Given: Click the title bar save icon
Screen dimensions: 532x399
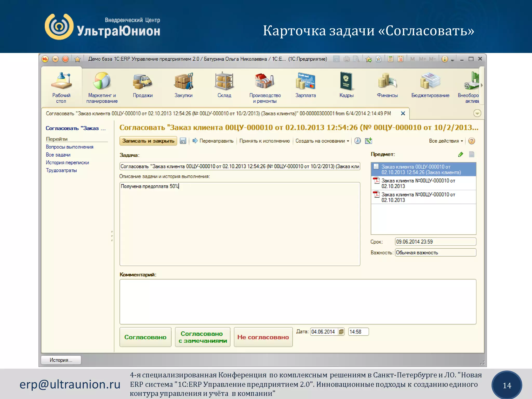Looking at the screenshot, I should (336, 59).
